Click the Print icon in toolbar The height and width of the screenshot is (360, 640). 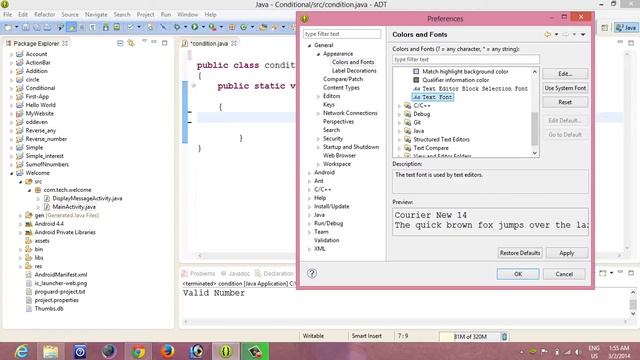click(x=47, y=27)
